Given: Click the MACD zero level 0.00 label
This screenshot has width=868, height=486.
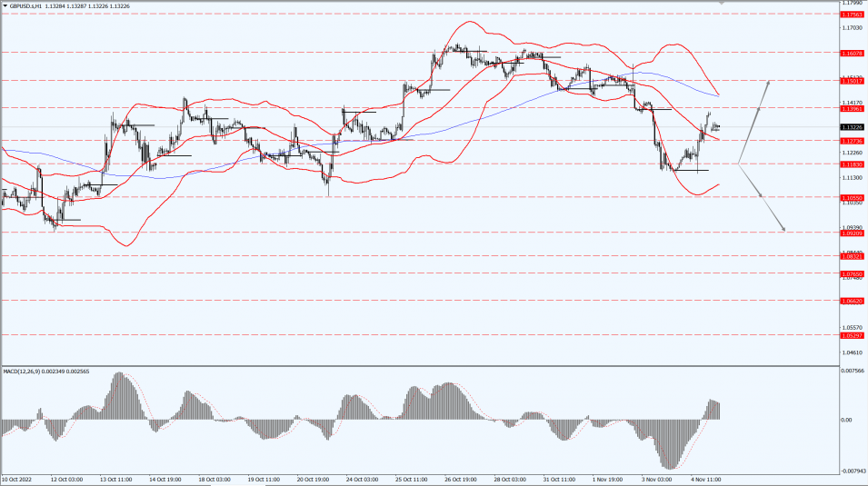Looking at the screenshot, I should (846, 420).
